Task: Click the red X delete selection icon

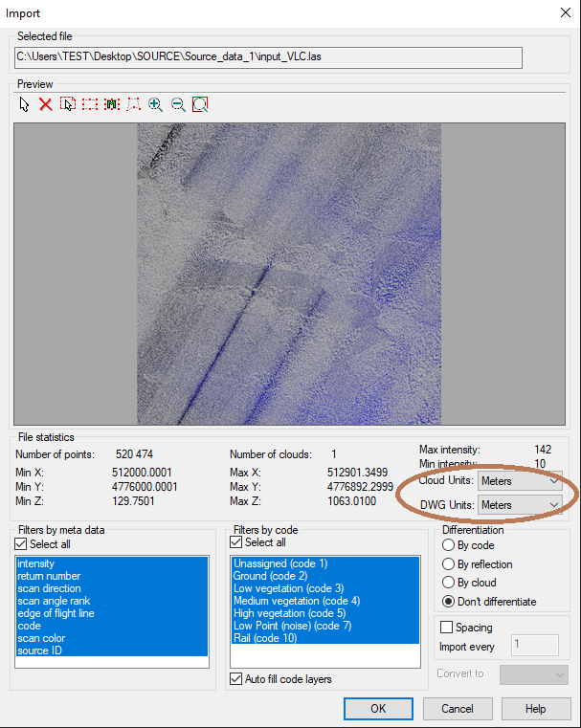Action: [45, 104]
